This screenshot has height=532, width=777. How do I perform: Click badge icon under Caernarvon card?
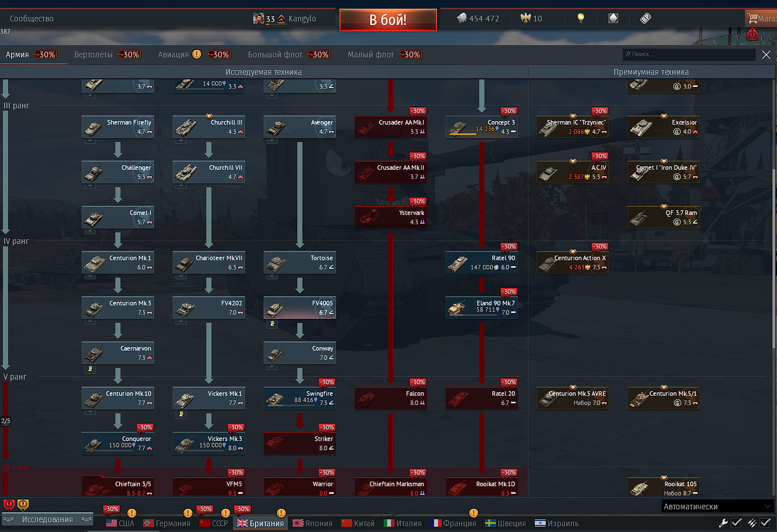(x=90, y=369)
